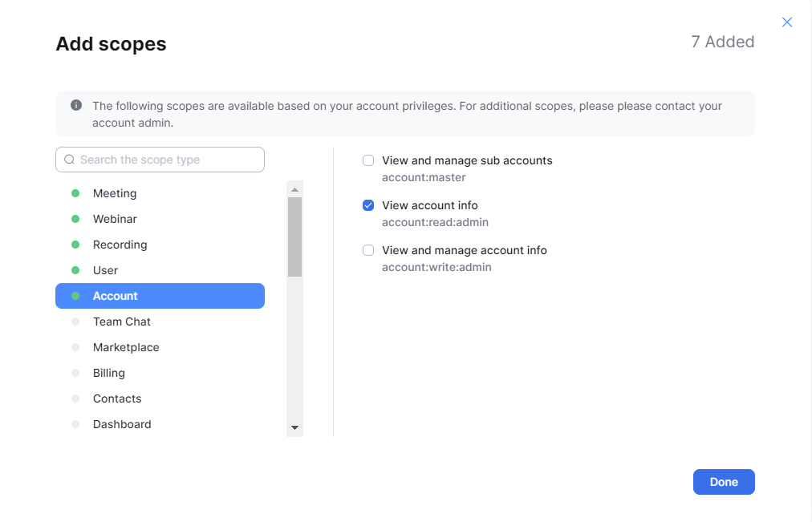The height and width of the screenshot is (522, 812).
Task: Select the User scope category
Action: point(105,270)
